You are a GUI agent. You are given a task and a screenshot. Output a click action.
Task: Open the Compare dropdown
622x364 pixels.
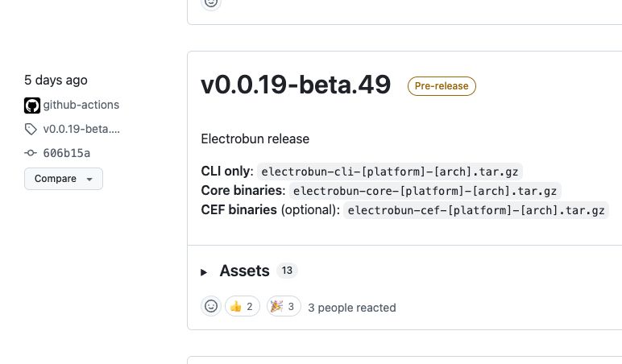tap(64, 179)
